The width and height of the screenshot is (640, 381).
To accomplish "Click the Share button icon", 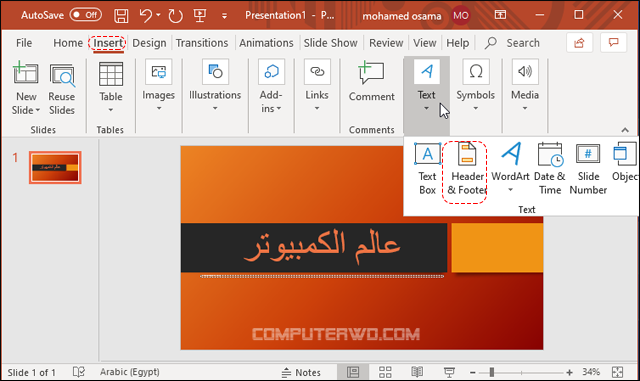I will click(579, 42).
